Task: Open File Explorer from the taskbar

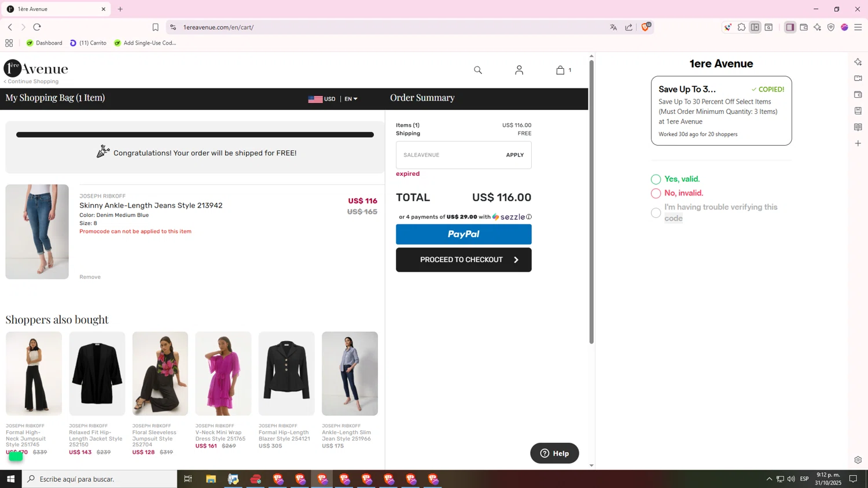Action: [211, 479]
